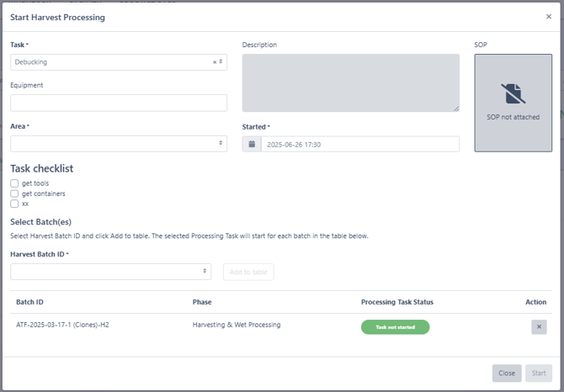Click the Description text area

coord(351,83)
